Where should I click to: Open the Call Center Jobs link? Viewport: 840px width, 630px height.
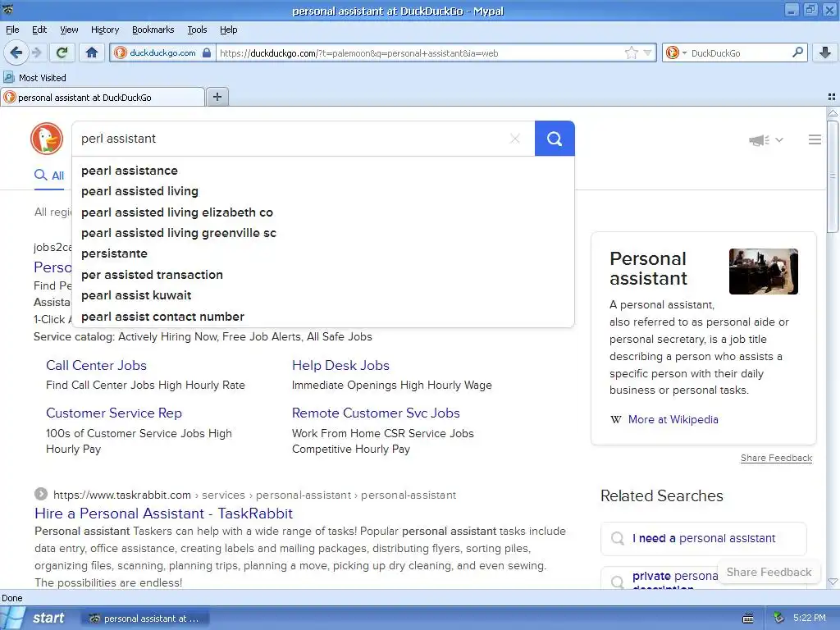coord(96,365)
